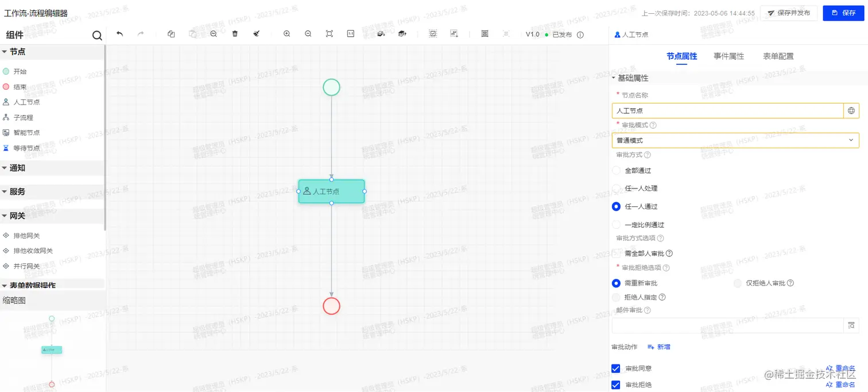Click the blue 保存 button

pos(843,13)
